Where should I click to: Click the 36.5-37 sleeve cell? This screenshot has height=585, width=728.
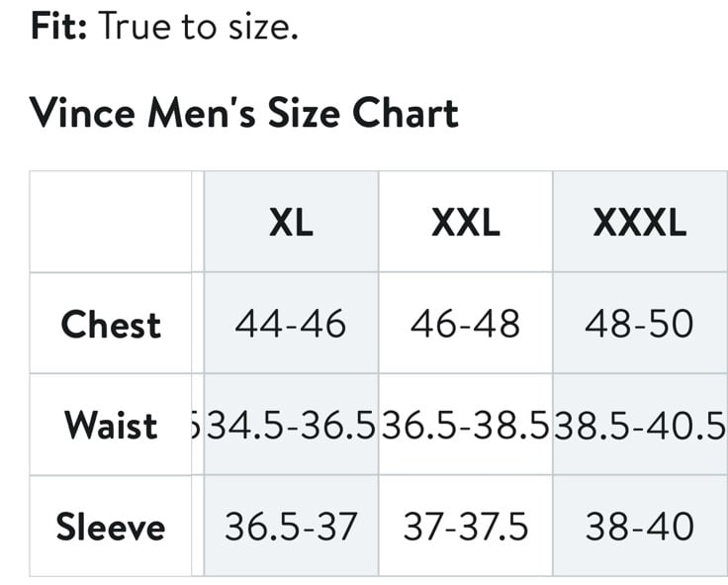(x=291, y=527)
